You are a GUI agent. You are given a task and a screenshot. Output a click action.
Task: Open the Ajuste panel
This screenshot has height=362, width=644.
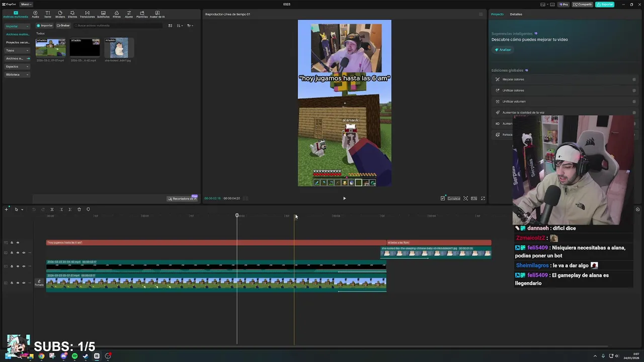point(129,14)
